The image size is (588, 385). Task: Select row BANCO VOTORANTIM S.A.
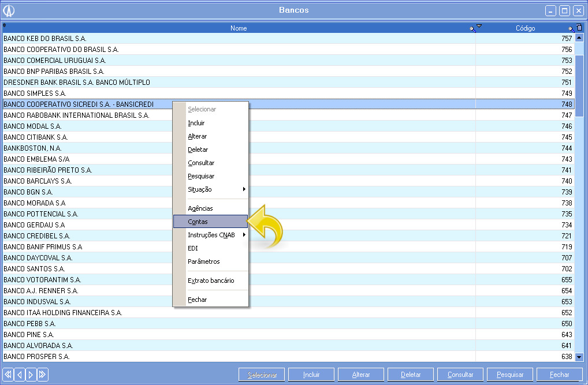coord(288,280)
